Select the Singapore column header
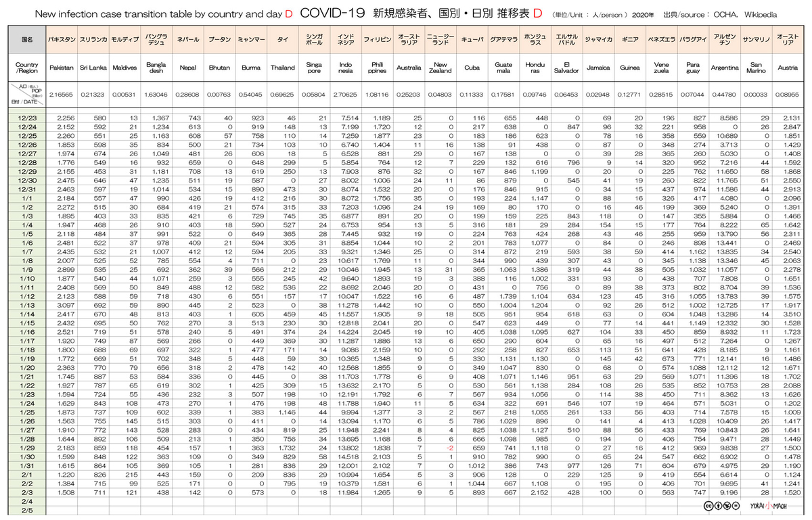Viewport: 812px width, 520px height. 314,68
